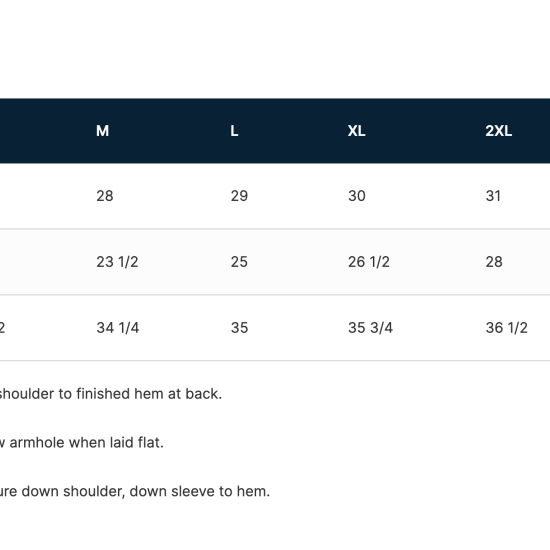Select the L size column header
This screenshot has height=550, width=550.
(x=234, y=131)
